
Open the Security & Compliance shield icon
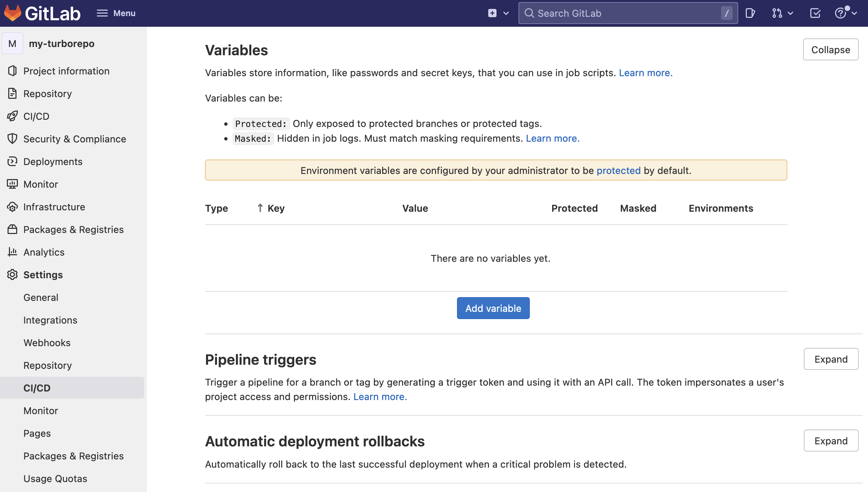(13, 139)
